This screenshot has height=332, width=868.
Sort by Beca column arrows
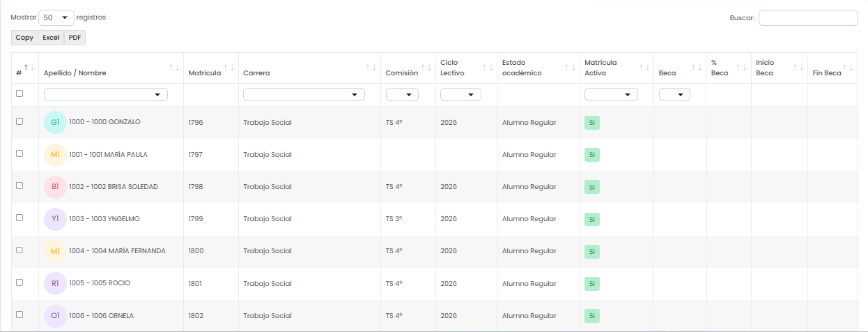click(697, 68)
